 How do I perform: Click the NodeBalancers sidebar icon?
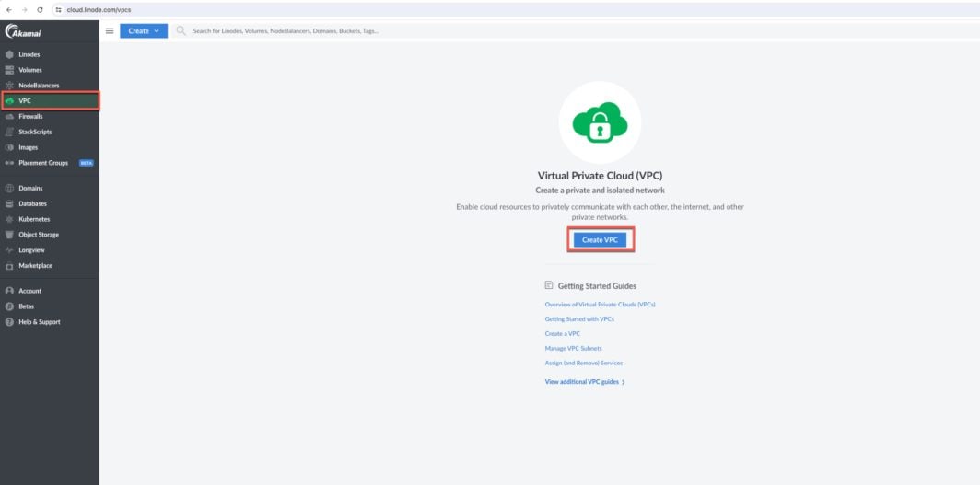click(9, 86)
